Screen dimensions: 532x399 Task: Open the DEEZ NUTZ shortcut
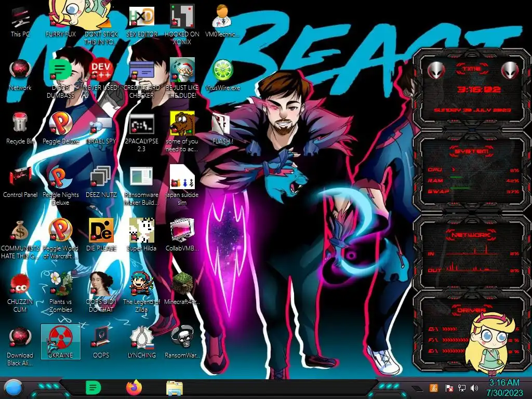(x=101, y=182)
